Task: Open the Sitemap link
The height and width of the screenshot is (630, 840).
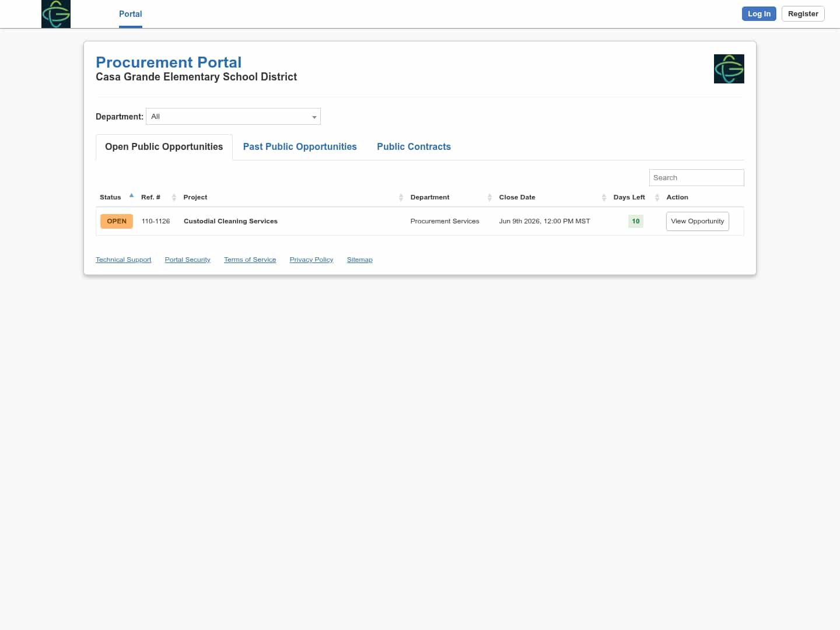Action: (x=359, y=260)
